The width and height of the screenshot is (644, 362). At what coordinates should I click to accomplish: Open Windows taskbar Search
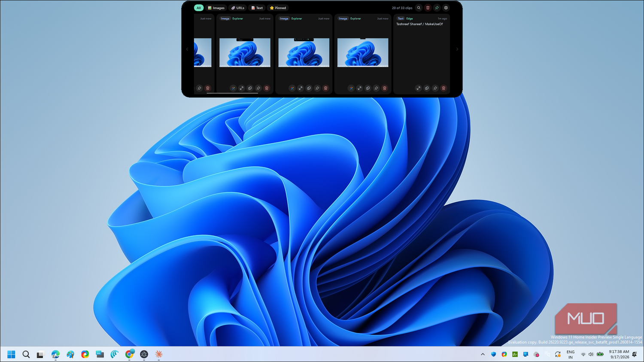click(x=26, y=354)
